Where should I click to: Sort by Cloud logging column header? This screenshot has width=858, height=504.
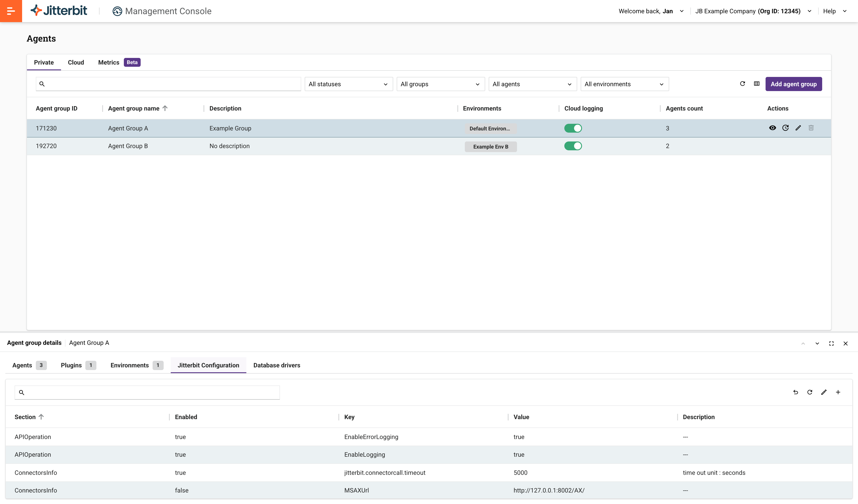[x=584, y=108]
